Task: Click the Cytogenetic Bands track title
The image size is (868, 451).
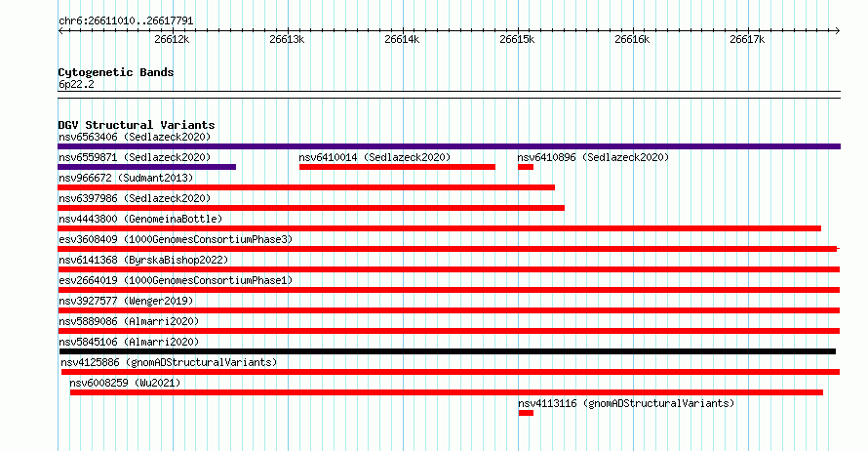Action: pyautogui.click(x=116, y=72)
